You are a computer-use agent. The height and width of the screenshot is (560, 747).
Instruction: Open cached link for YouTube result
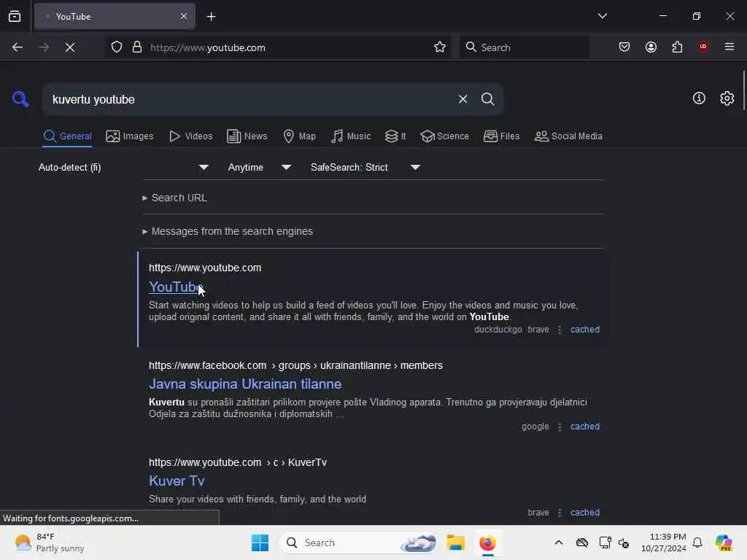click(x=585, y=330)
